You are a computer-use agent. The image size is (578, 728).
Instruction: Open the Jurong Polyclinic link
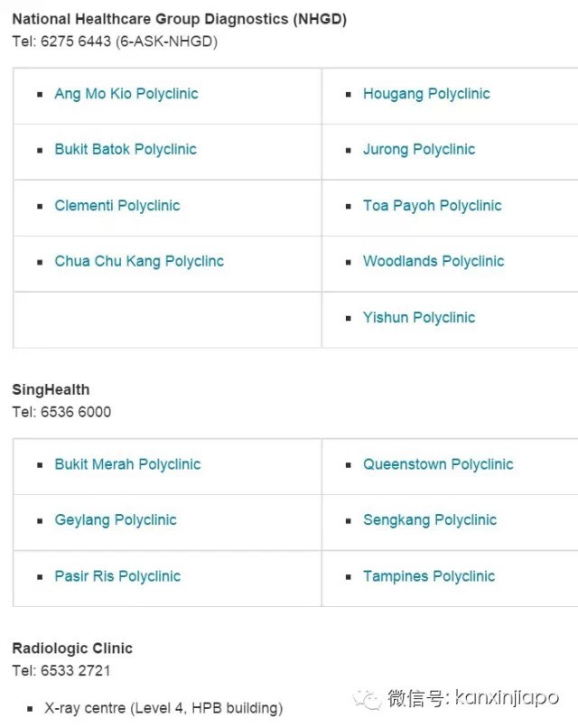coord(418,150)
